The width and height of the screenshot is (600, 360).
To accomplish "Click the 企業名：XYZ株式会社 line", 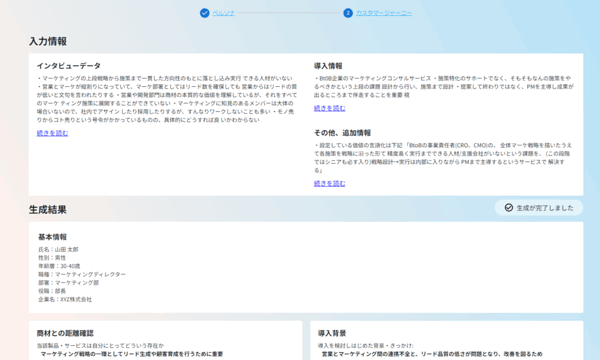I will 65,299.
